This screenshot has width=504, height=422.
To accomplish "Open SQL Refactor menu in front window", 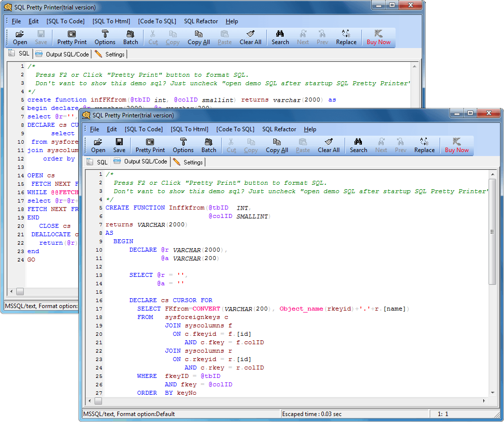I will pos(279,129).
